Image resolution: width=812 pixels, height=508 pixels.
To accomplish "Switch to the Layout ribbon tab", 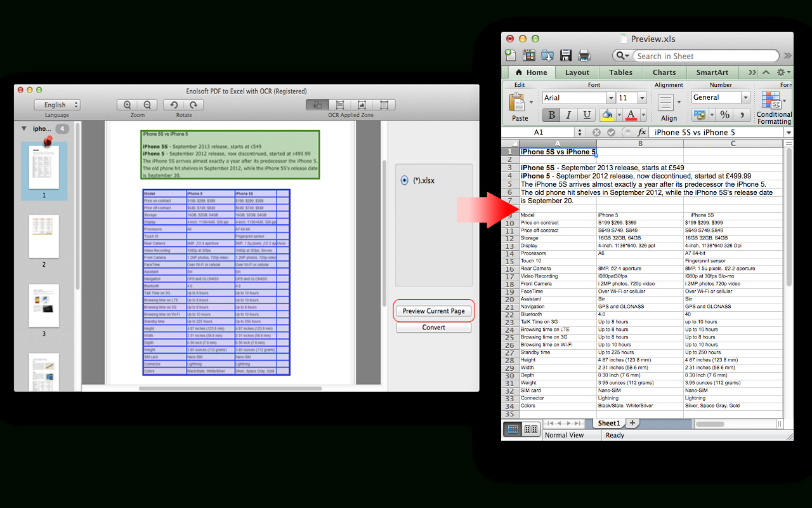I will [577, 72].
